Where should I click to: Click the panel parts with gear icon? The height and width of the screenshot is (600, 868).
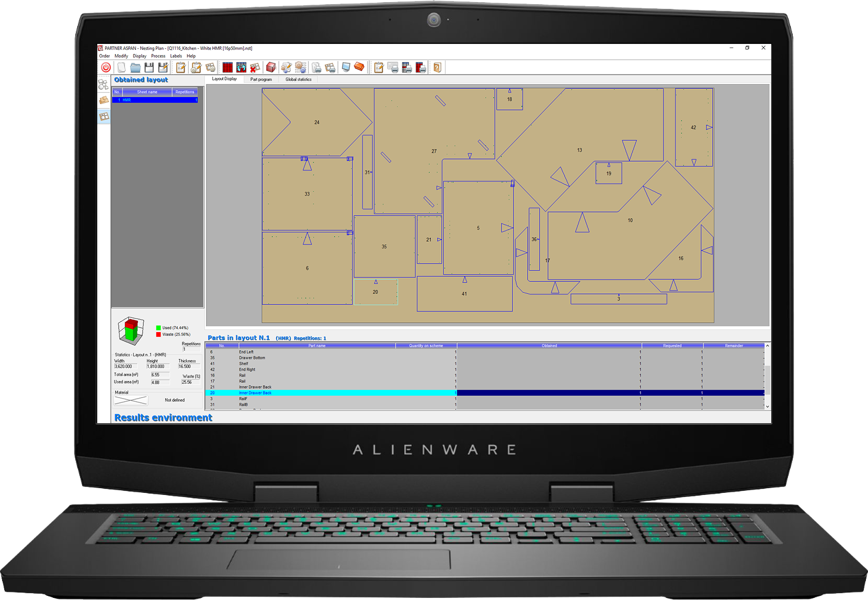[x=210, y=67]
